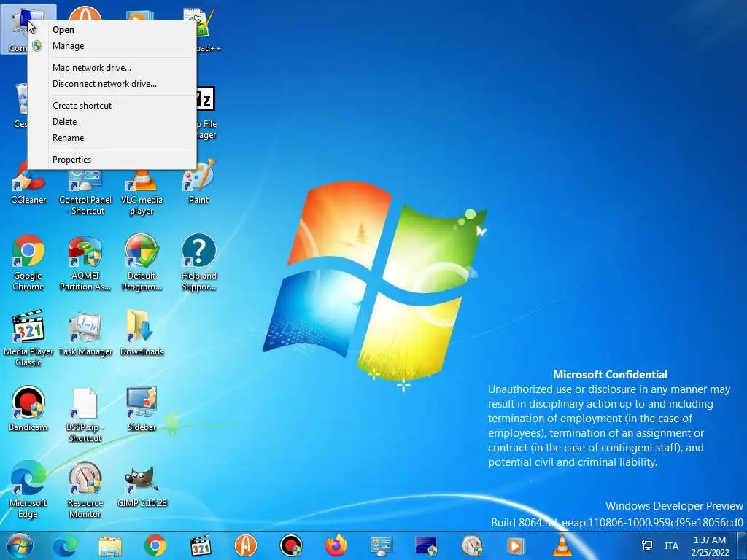Select the Sidebar desktop icon
The height and width of the screenshot is (560, 747).
(x=142, y=410)
